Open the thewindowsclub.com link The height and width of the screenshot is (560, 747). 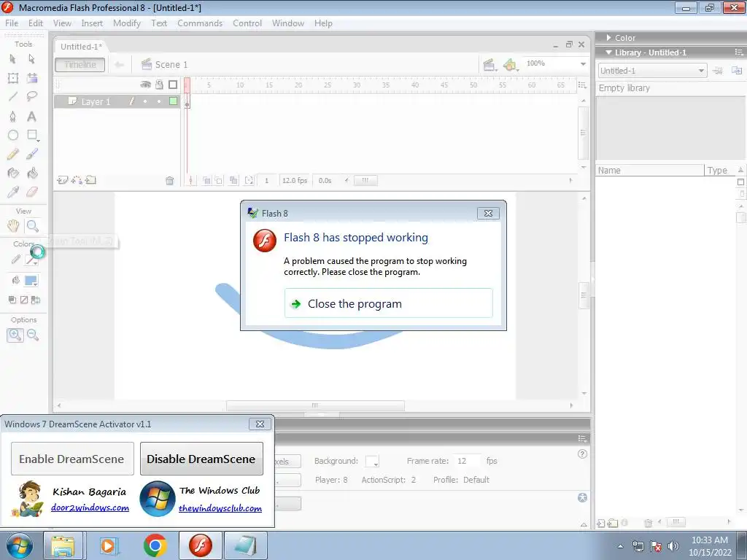(x=220, y=508)
